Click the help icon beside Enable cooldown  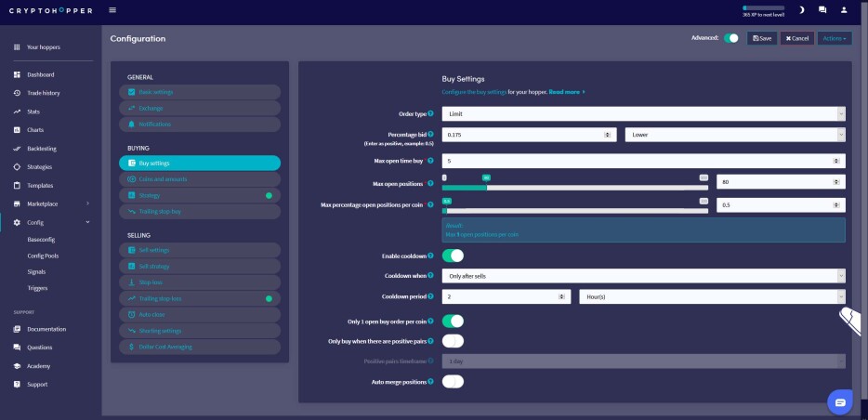point(430,256)
